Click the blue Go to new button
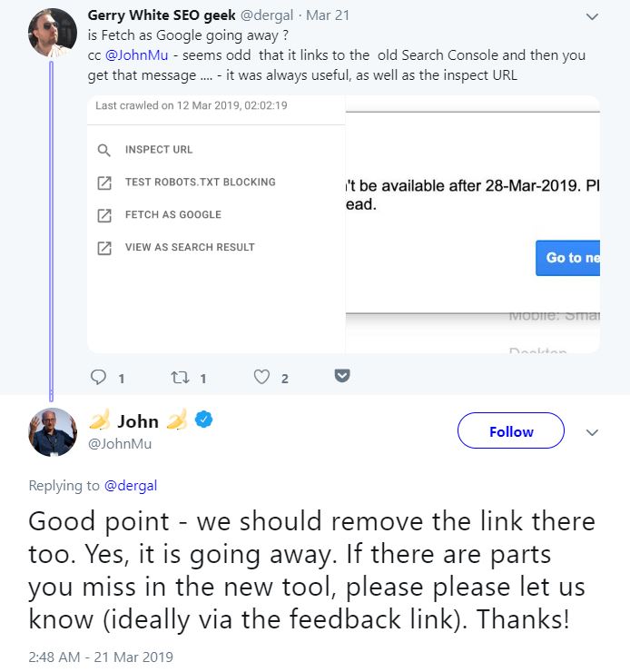 pyautogui.click(x=568, y=258)
